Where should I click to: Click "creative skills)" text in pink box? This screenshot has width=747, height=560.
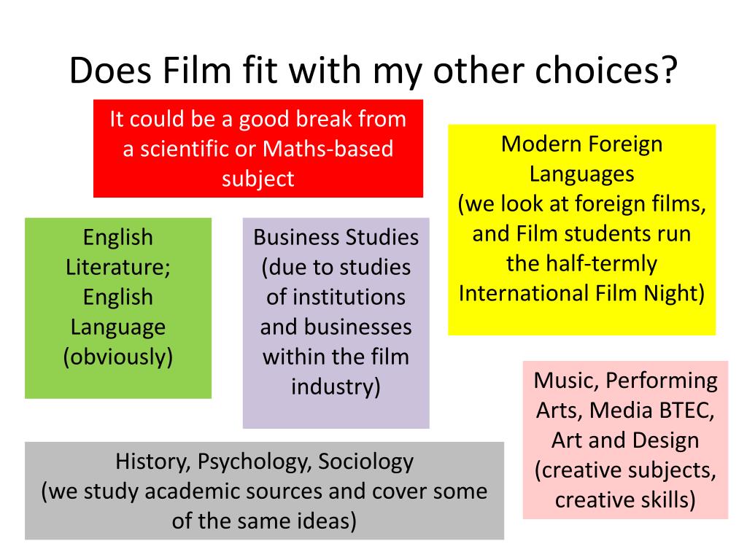pyautogui.click(x=625, y=500)
